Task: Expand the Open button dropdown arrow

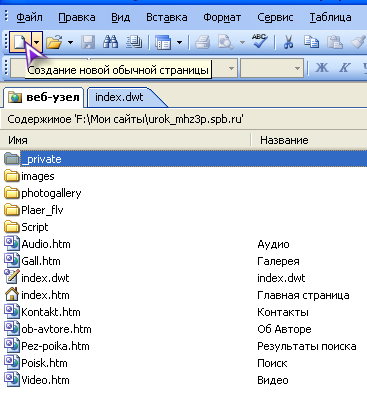Action: (x=70, y=43)
